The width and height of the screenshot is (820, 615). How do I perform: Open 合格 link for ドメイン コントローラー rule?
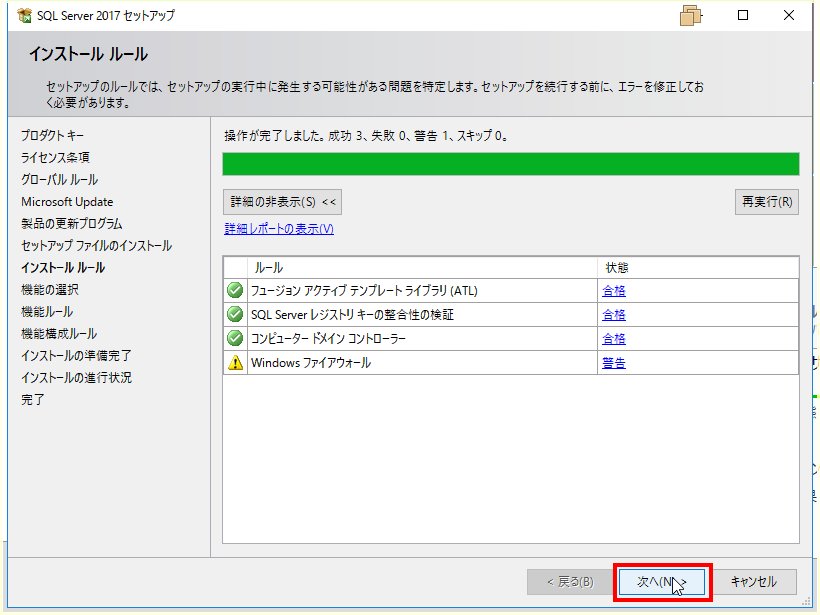(x=613, y=339)
